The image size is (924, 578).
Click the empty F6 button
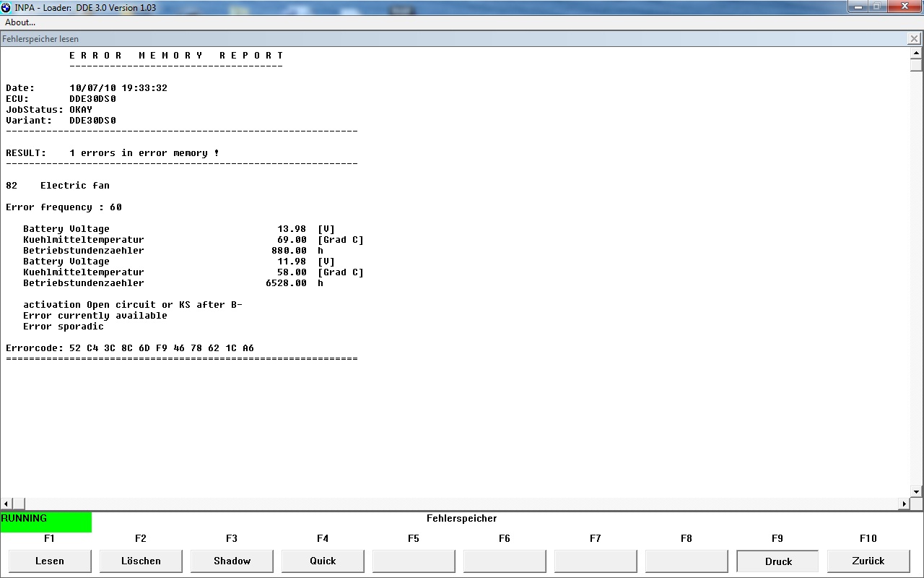[x=505, y=561]
